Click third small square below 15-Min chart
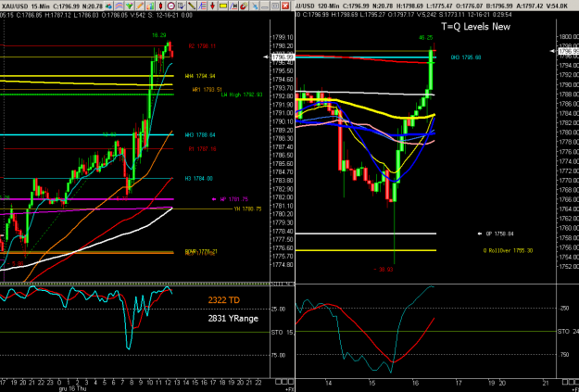This screenshot has width=579, height=392. 289,382
